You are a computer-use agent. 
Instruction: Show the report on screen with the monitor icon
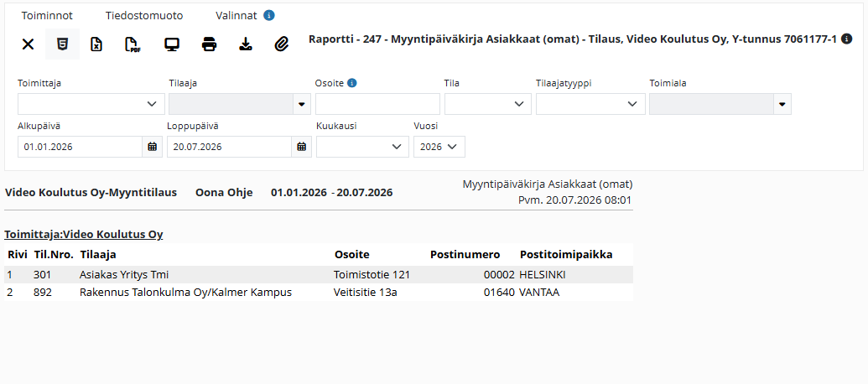[172, 44]
